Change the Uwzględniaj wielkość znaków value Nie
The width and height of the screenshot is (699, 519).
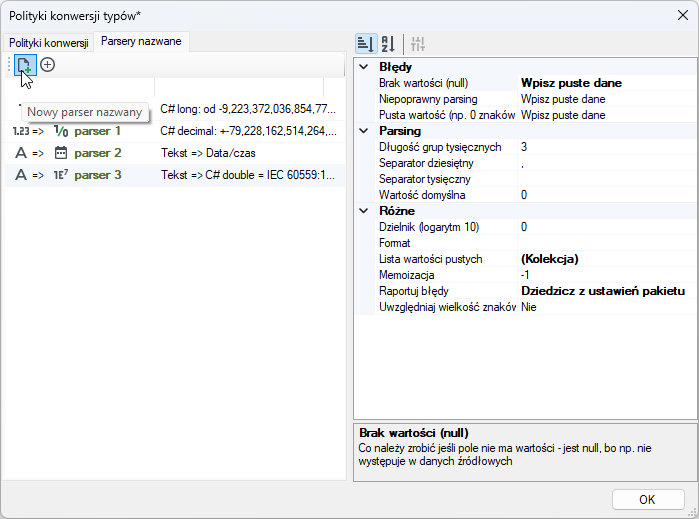[x=607, y=307]
